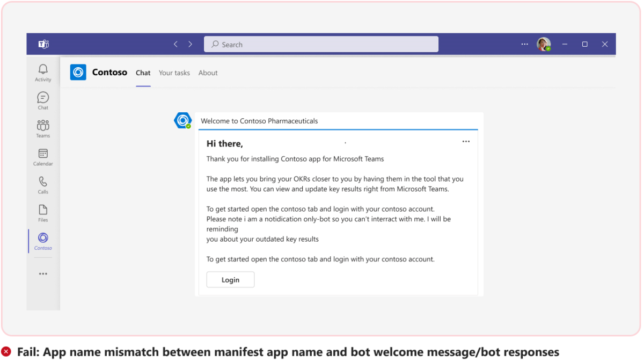The width and height of the screenshot is (644, 361).
Task: Open more added apps via sidebar ellipsis
Action: (x=43, y=273)
